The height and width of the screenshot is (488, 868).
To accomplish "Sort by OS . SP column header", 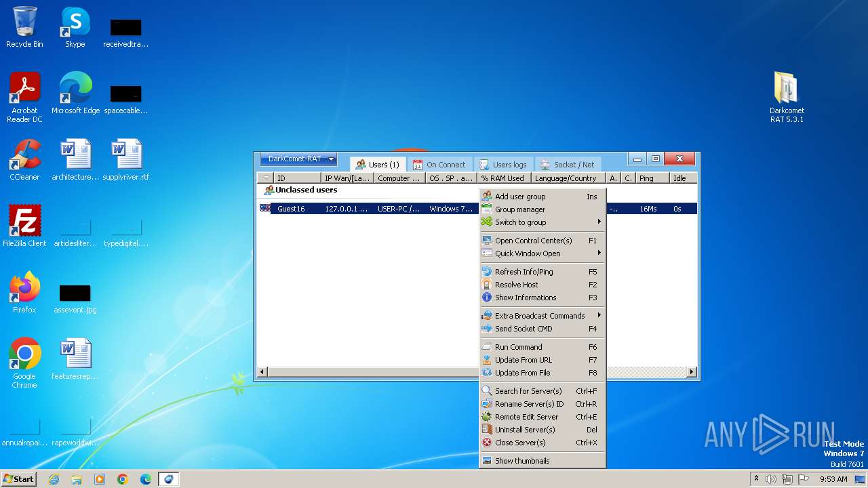I will pos(452,178).
